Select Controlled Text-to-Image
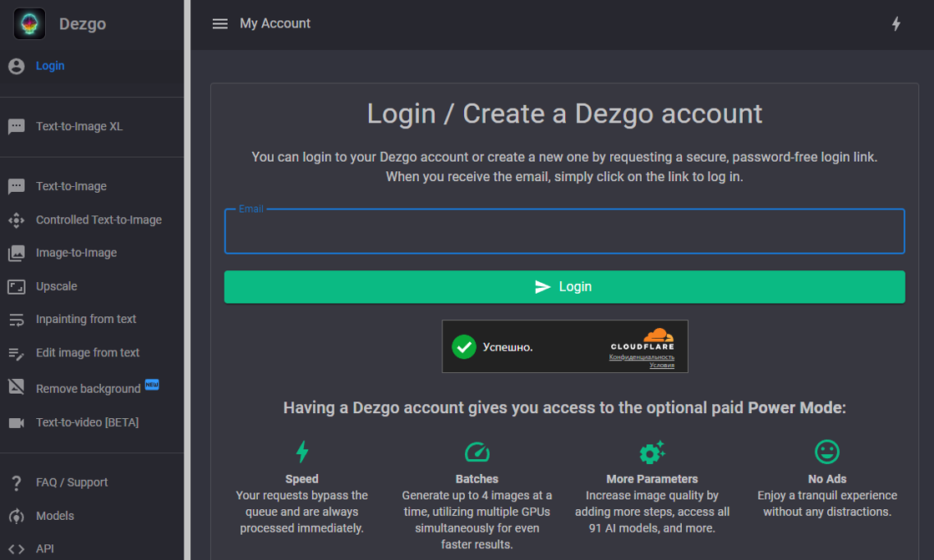 [x=92, y=219]
